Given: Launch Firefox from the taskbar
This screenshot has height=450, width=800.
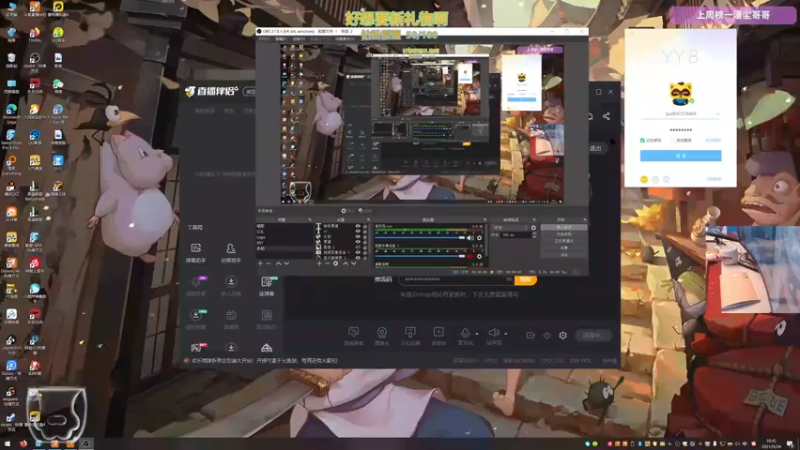Looking at the screenshot, I should coord(23,443).
